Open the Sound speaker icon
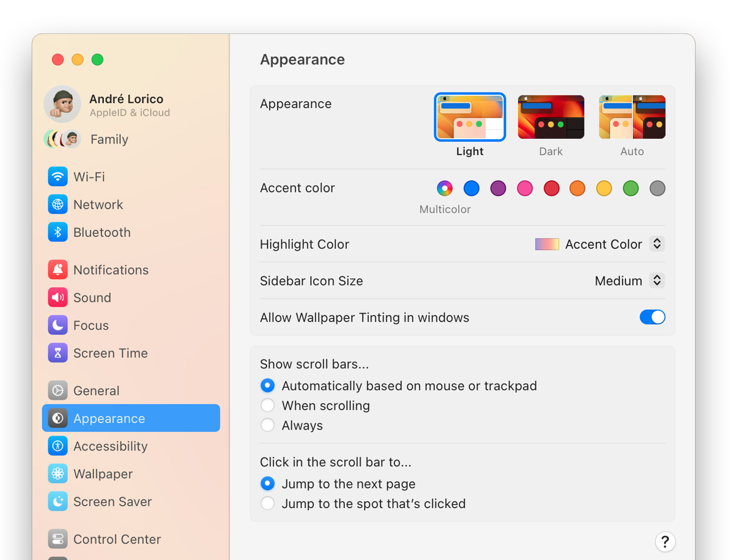Screen dimensions: 734x560 click(x=58, y=297)
